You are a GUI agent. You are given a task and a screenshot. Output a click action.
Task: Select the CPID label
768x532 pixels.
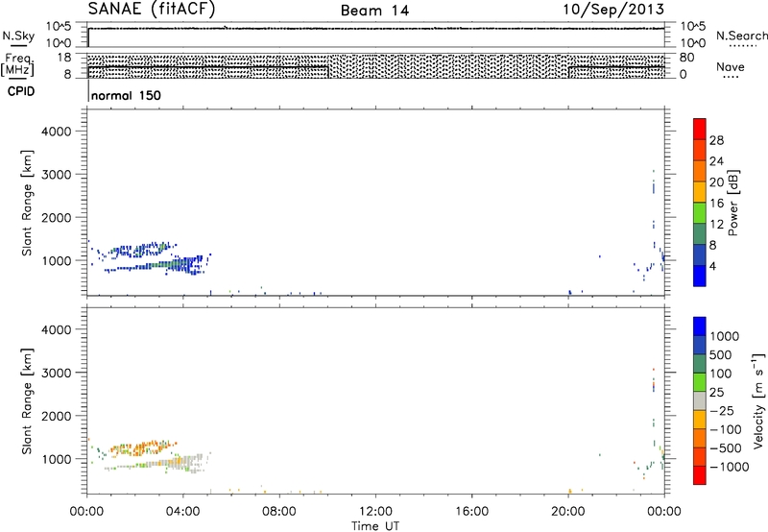pyautogui.click(x=21, y=91)
